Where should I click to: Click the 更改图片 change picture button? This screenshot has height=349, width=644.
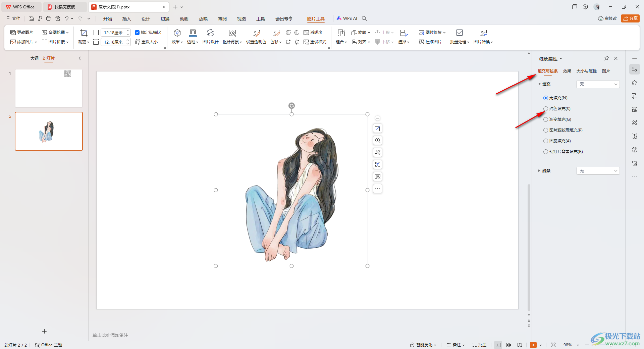pos(22,33)
